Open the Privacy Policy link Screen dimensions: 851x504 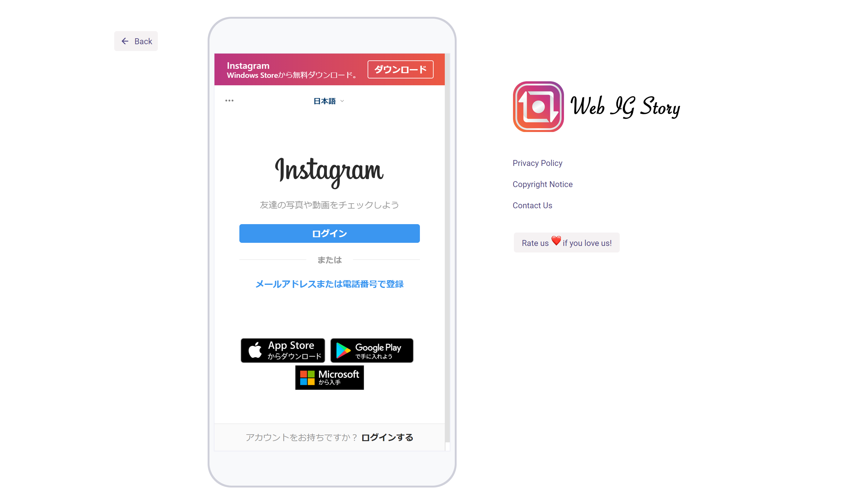tap(538, 163)
